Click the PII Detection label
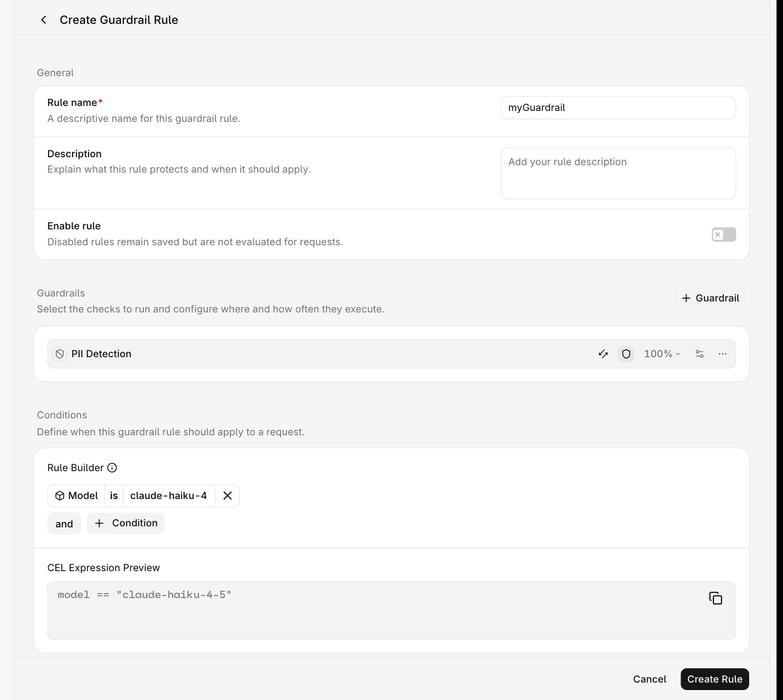 pos(101,354)
